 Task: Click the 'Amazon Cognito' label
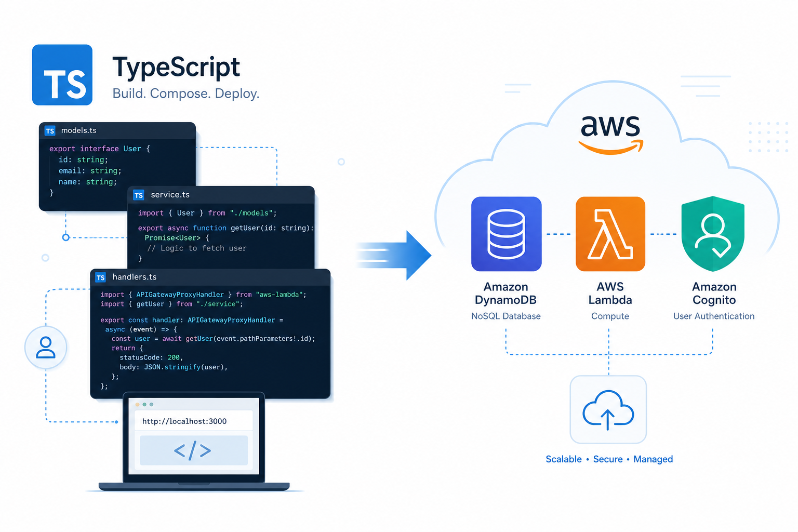coord(714,294)
